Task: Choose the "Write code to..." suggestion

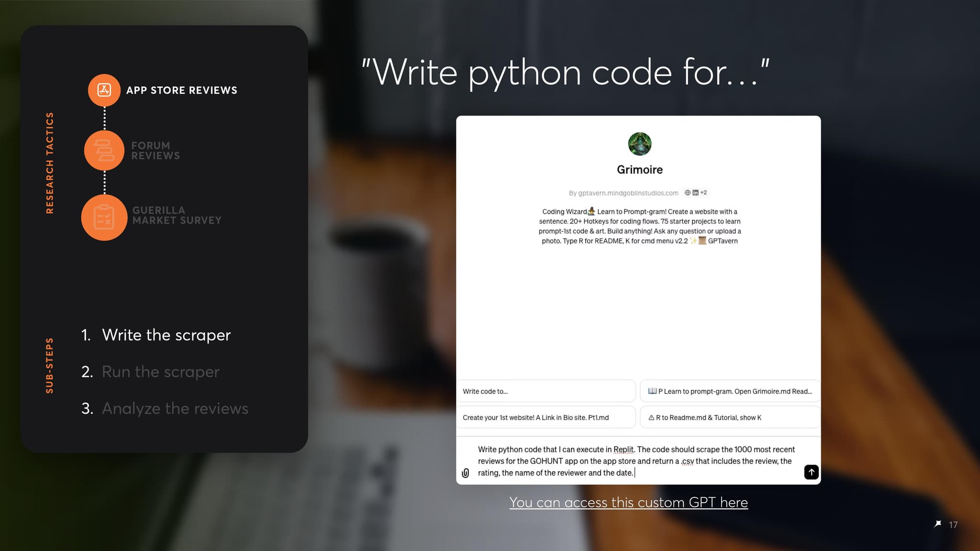Action: tap(546, 391)
